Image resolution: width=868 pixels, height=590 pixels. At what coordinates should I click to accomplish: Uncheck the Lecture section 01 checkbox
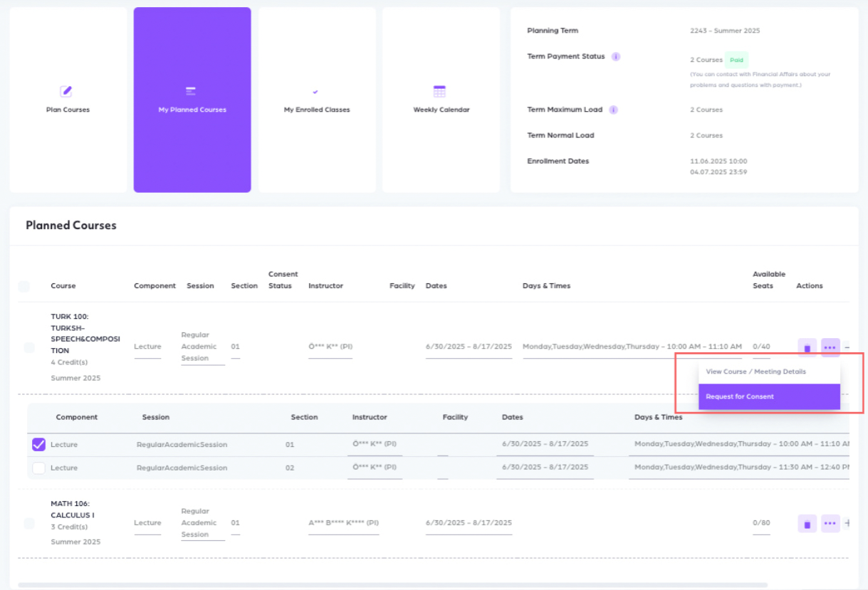(38, 445)
